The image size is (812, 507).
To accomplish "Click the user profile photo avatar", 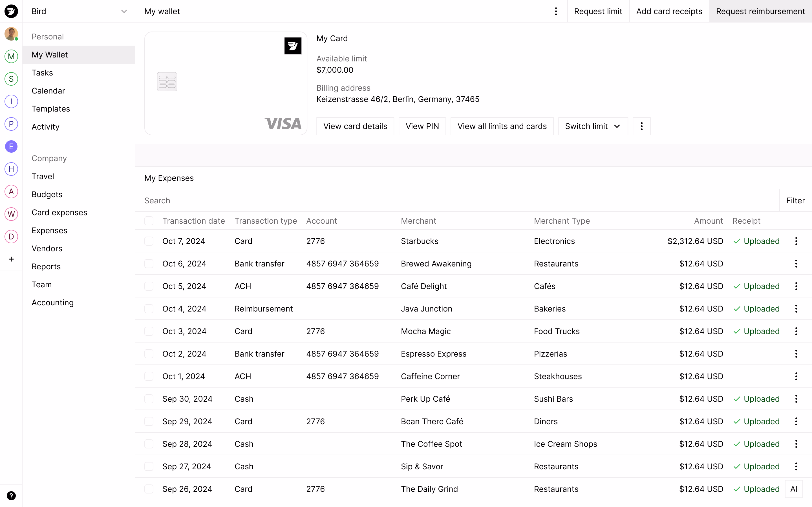I will point(11,34).
